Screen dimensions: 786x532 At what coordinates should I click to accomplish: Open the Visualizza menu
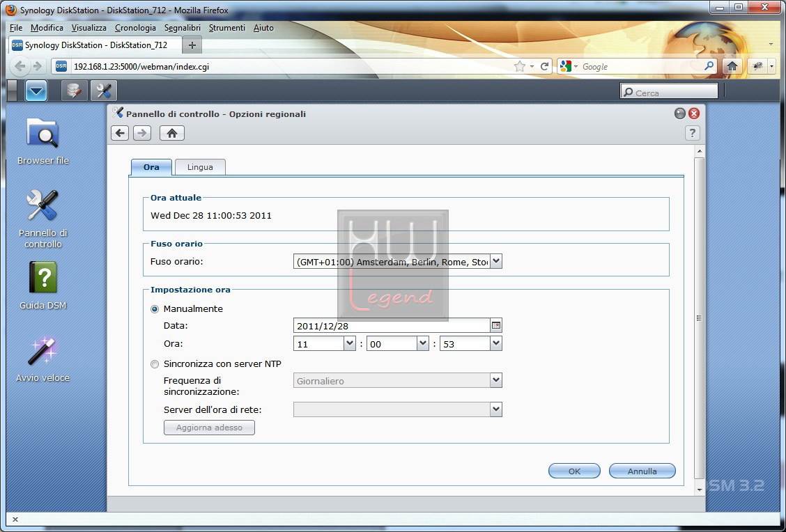coord(88,28)
